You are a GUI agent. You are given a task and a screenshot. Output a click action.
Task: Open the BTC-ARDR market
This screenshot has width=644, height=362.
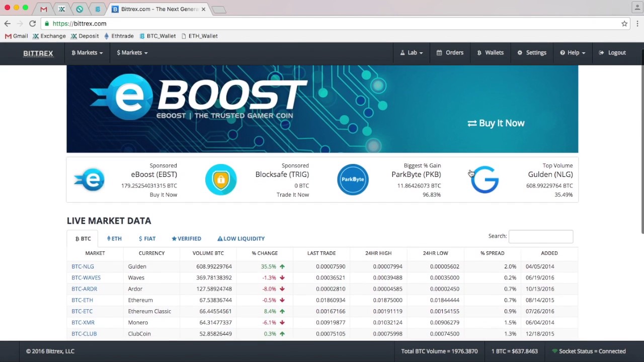tap(84, 289)
